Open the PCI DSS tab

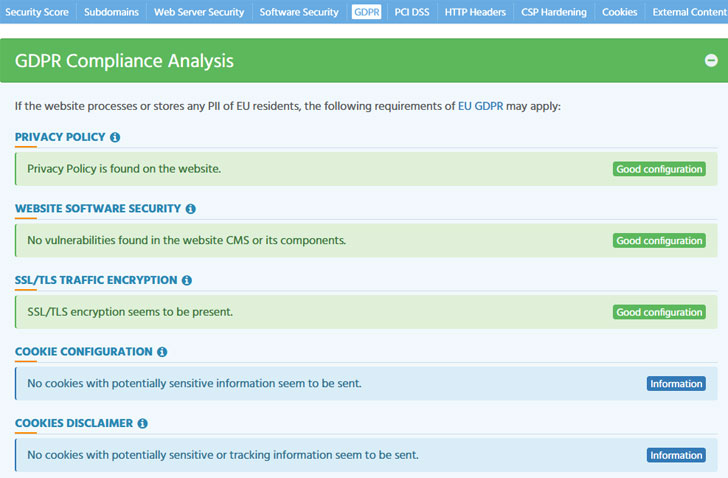(412, 12)
